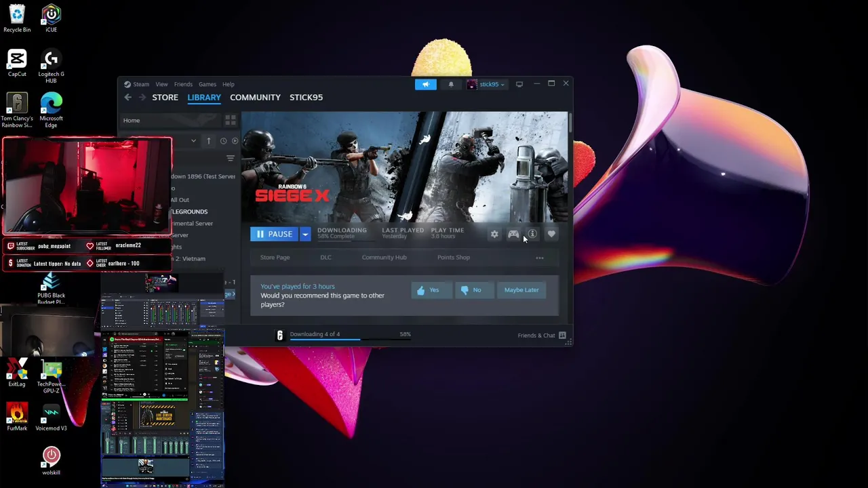Switch Steam to Big Picture mode icon

[x=519, y=84]
